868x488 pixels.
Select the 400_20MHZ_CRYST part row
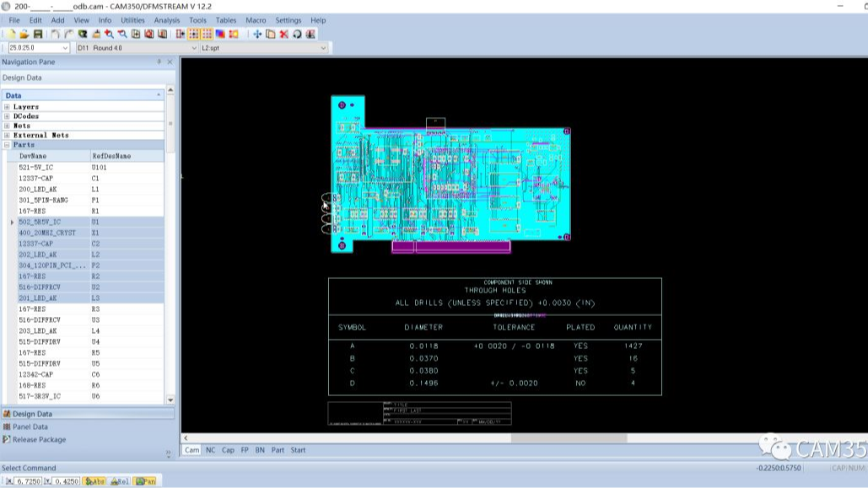click(90, 233)
